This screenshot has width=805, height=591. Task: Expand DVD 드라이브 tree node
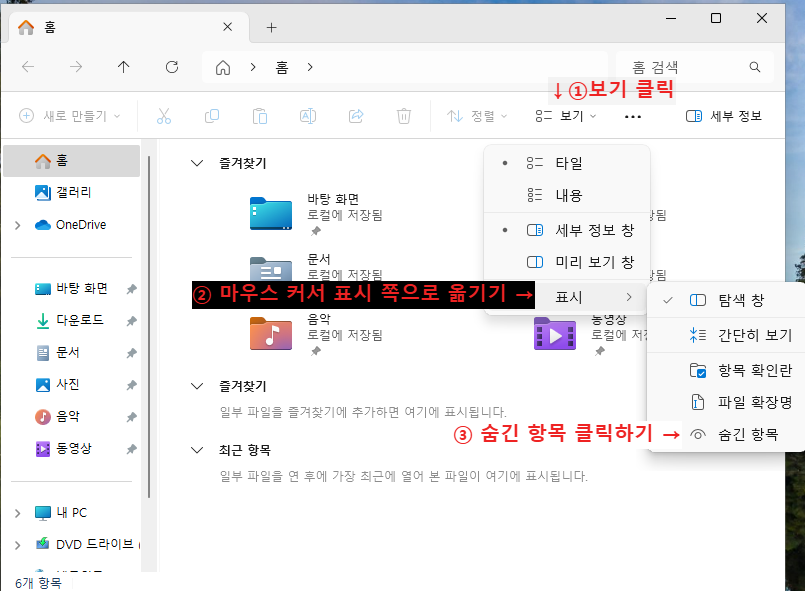point(18,545)
